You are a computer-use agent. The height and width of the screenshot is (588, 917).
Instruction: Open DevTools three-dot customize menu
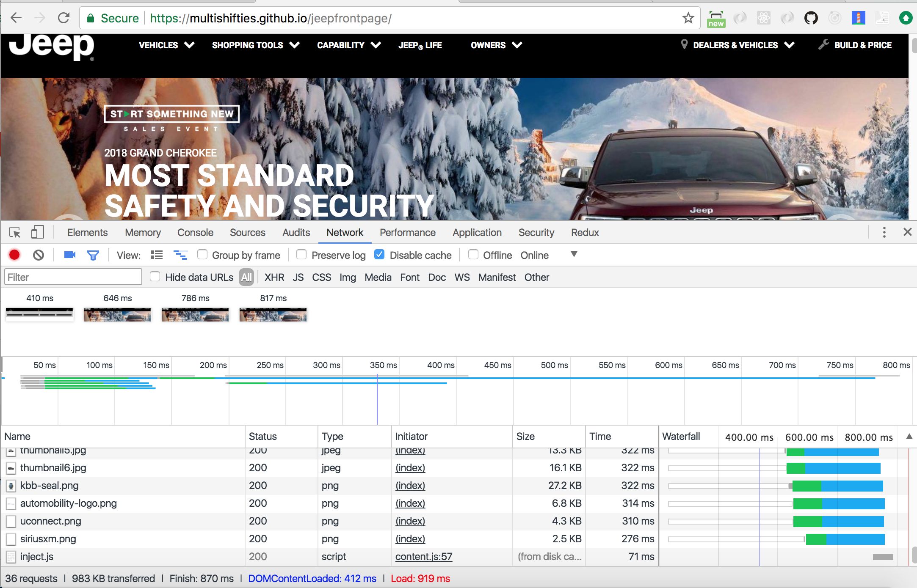[884, 232]
